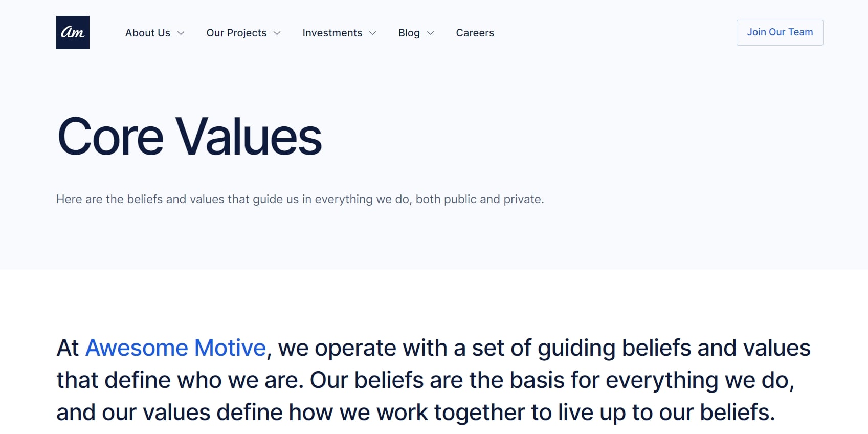868x434 pixels.
Task: Open the Investments menu label
Action: pos(332,33)
